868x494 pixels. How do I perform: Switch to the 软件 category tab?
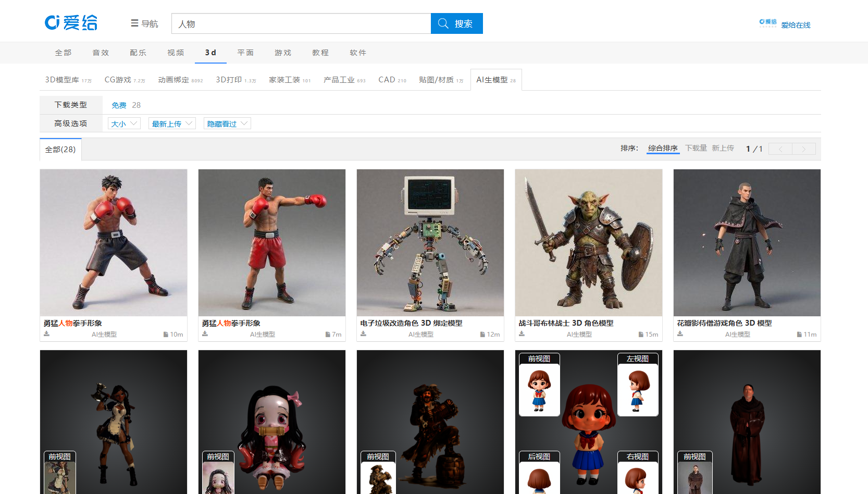pyautogui.click(x=358, y=53)
